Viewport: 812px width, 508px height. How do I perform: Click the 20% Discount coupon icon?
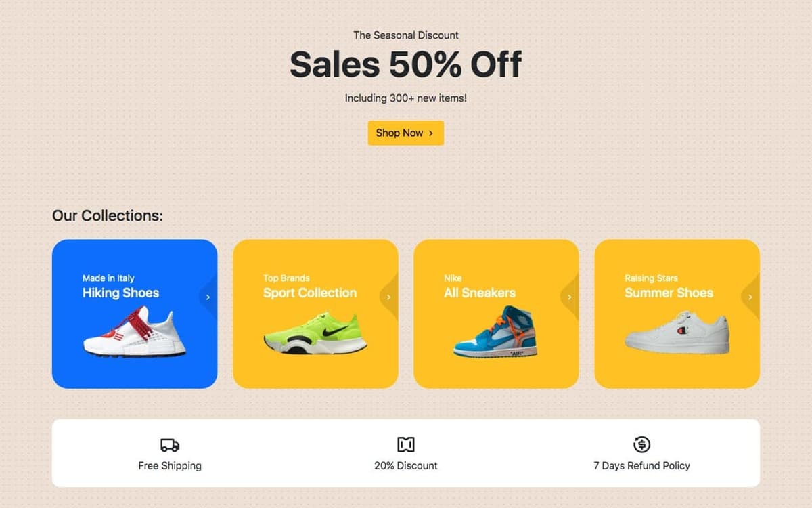click(x=406, y=444)
